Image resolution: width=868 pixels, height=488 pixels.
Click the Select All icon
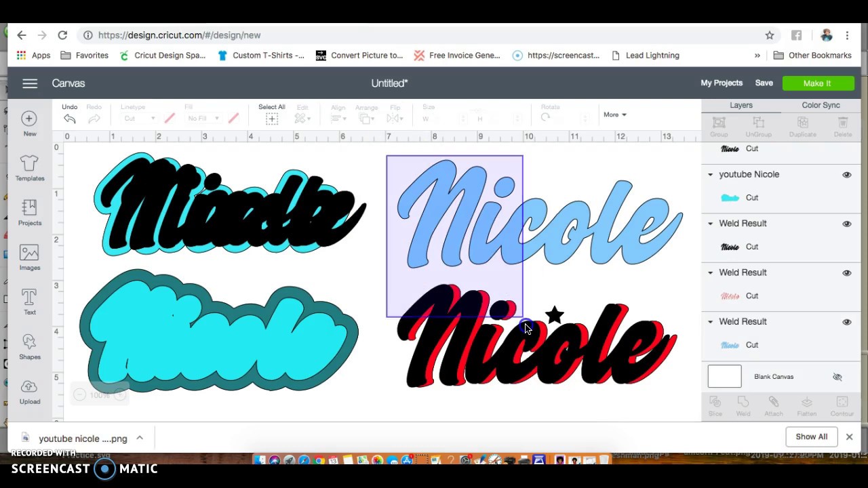271,119
